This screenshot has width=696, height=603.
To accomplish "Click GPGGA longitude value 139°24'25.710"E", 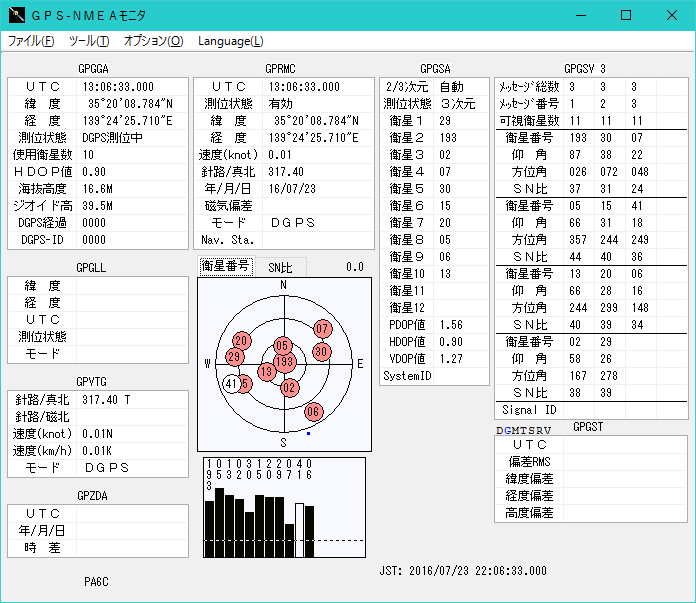I will tap(127, 120).
